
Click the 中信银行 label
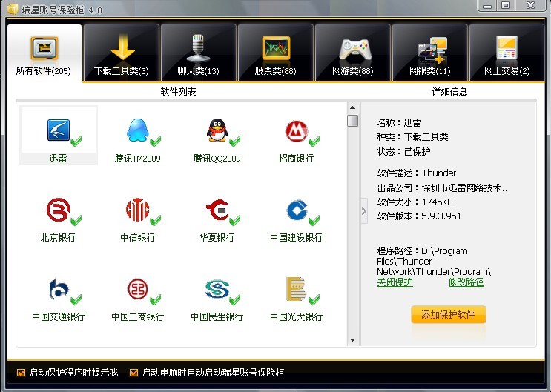pyautogui.click(x=137, y=238)
